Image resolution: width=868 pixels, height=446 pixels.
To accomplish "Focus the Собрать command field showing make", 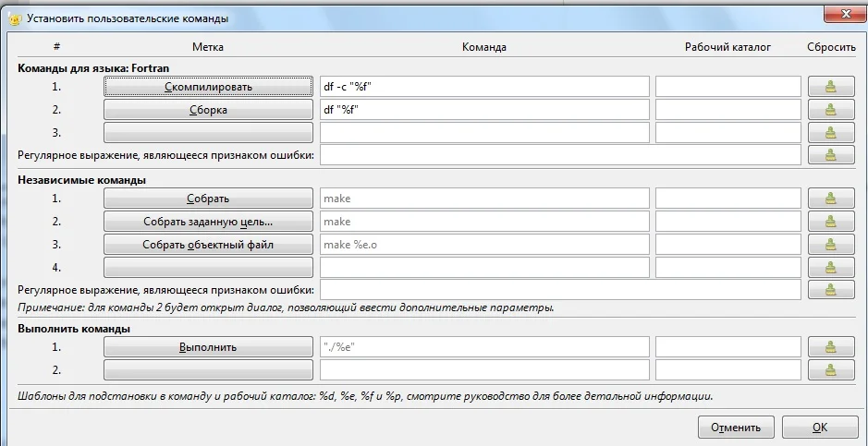I will tap(484, 198).
